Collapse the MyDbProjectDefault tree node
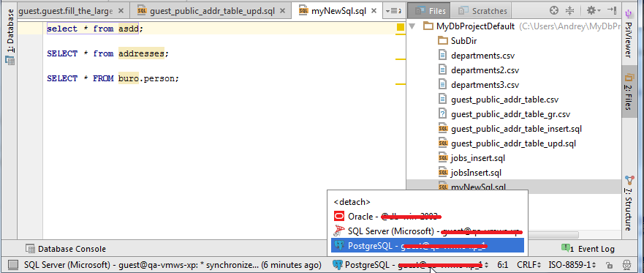 point(413,27)
